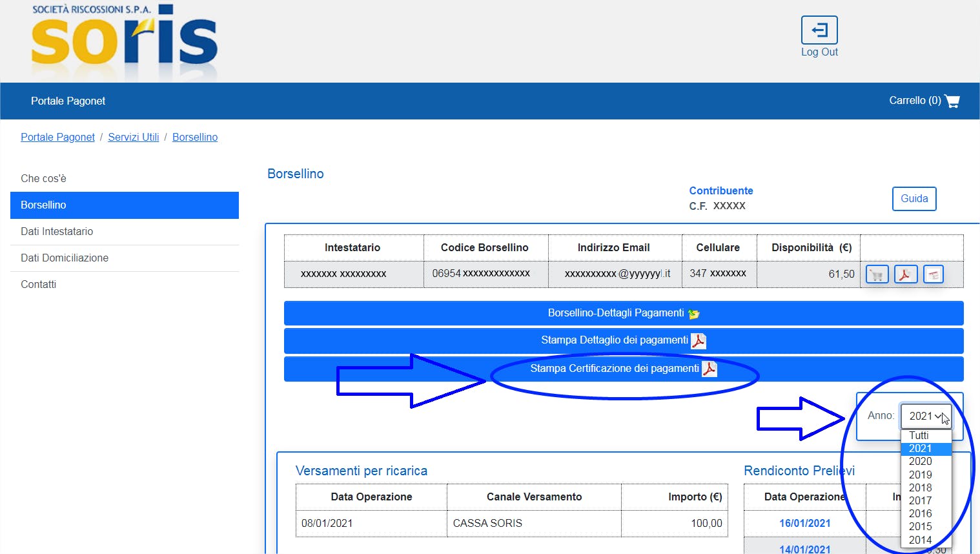Click the Log Out icon

pos(819,30)
